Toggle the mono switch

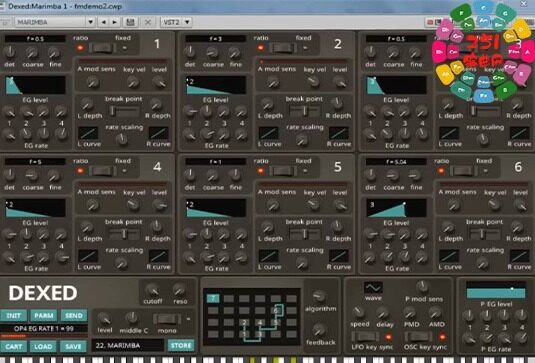coord(167,319)
